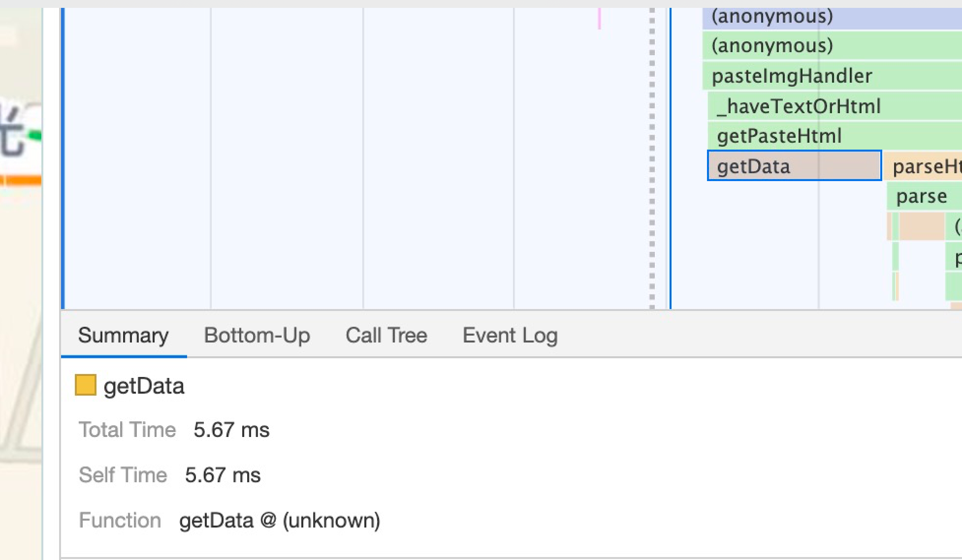
Task: Open the Bottom-Up tab
Action: coord(257,336)
